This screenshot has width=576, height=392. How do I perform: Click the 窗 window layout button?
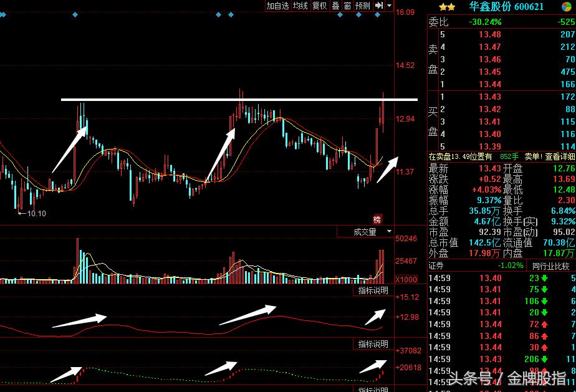click(x=347, y=6)
